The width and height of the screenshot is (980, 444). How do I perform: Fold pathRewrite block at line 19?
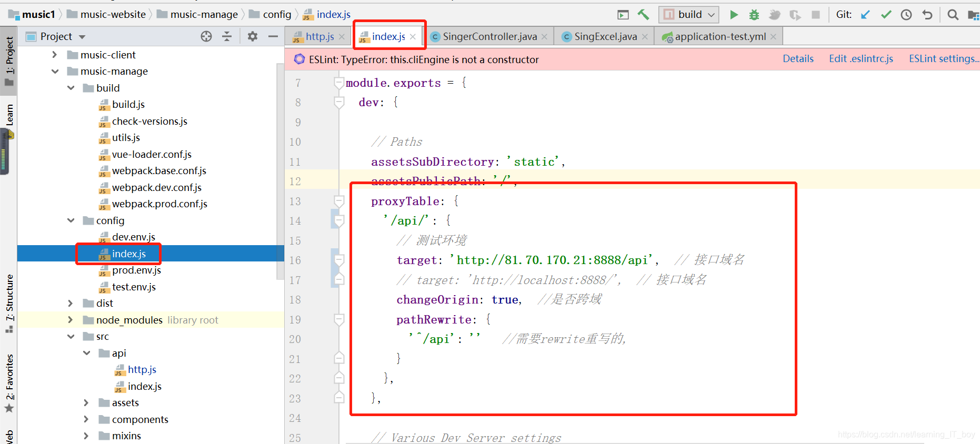(339, 319)
